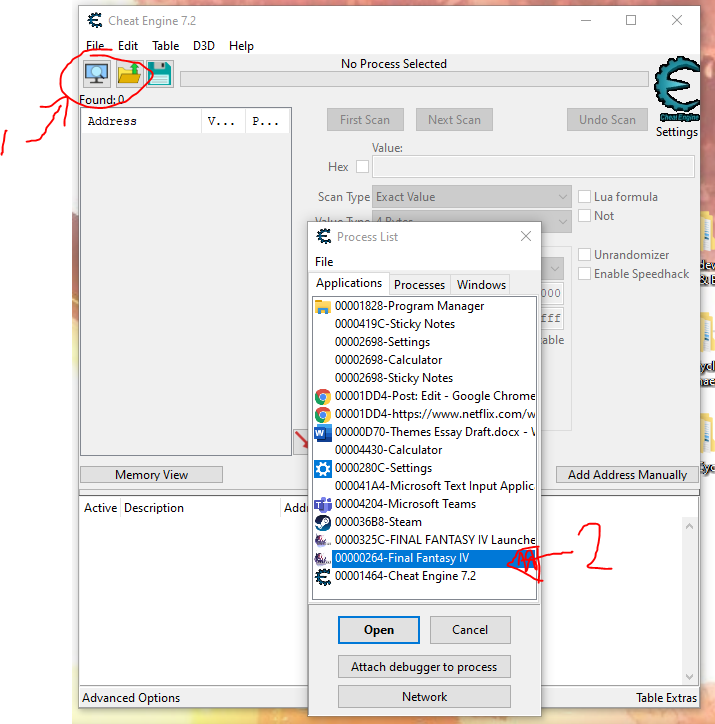The height and width of the screenshot is (724, 715).
Task: Enable the Unrandomizer checkbox
Action: coord(584,254)
